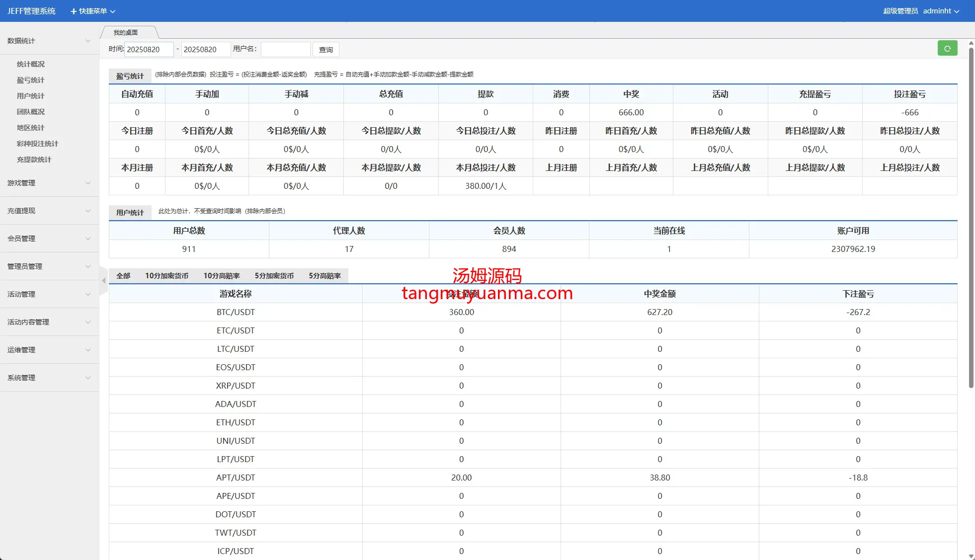
Task: Click the 用户名 input field
Action: click(x=285, y=49)
